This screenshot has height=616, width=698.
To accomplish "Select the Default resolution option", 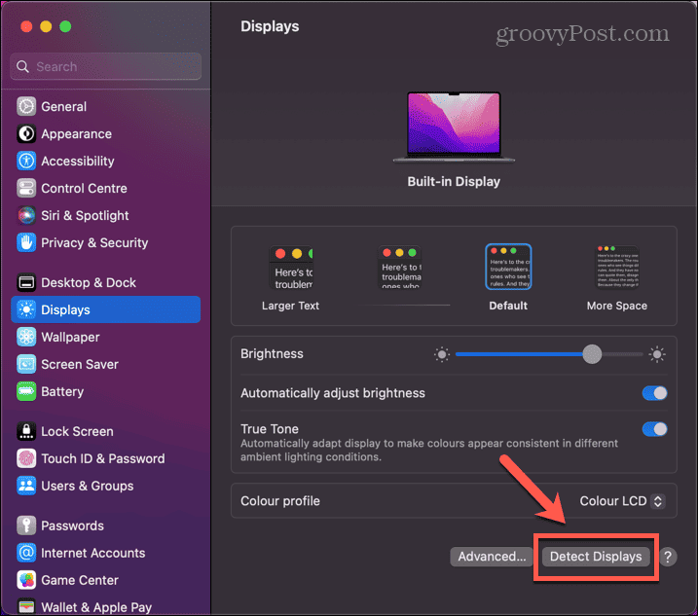I will point(508,277).
